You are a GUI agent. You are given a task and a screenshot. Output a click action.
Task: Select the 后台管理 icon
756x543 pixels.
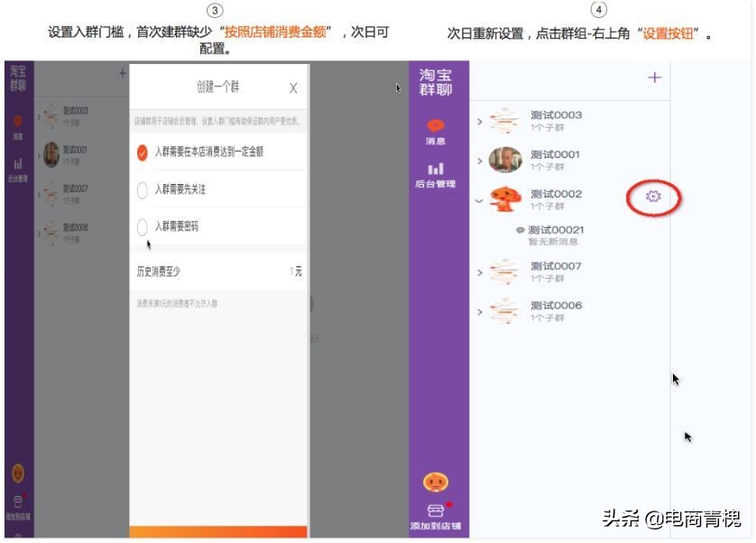(x=16, y=167)
